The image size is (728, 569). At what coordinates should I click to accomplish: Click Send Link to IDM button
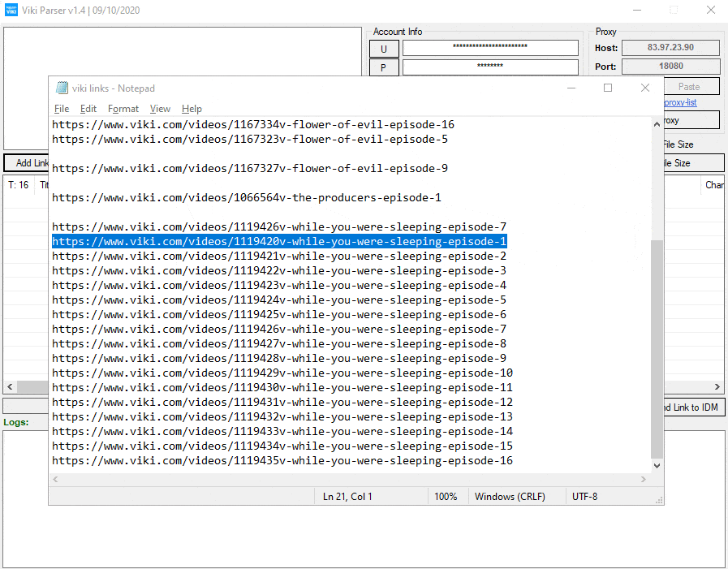point(694,407)
